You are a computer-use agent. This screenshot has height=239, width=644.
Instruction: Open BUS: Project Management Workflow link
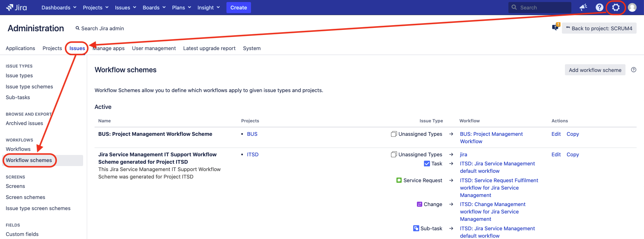pyautogui.click(x=491, y=138)
